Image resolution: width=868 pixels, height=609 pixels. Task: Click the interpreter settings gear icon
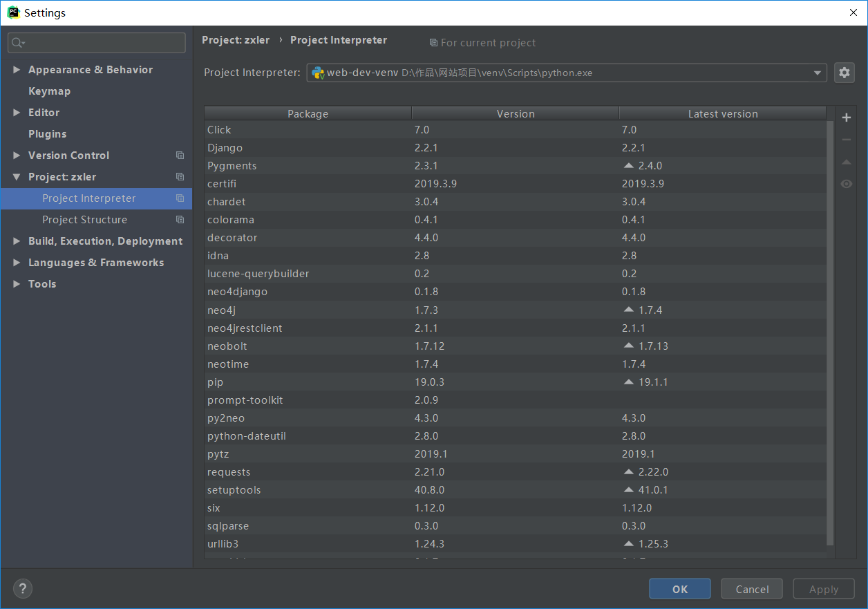pyautogui.click(x=844, y=73)
